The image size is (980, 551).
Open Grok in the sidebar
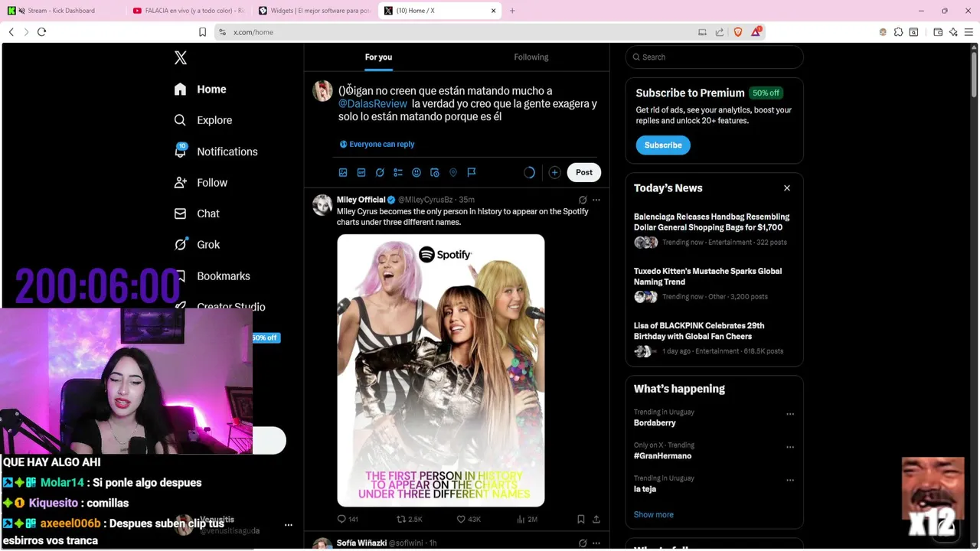pyautogui.click(x=197, y=245)
